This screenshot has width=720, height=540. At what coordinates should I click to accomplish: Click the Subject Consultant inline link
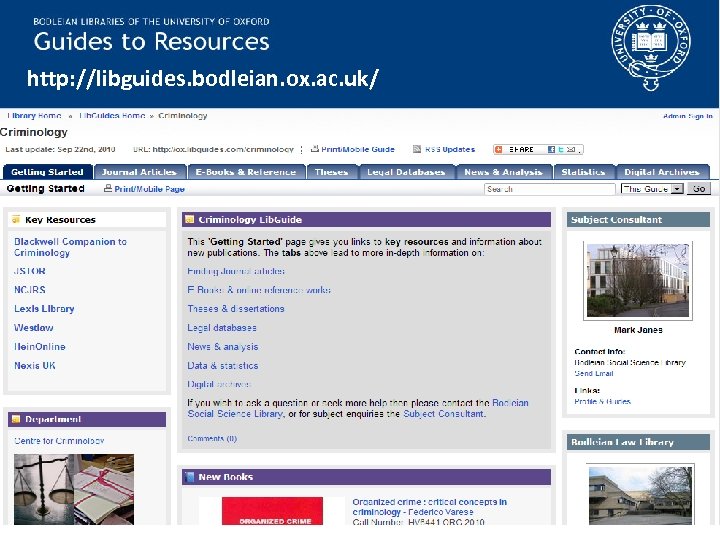pos(444,414)
